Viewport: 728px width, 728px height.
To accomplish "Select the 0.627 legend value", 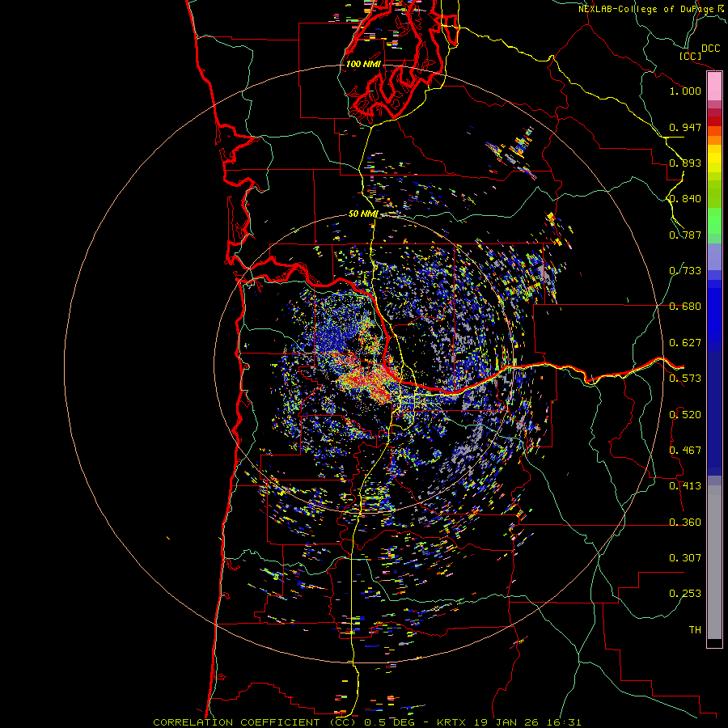I will point(685,343).
